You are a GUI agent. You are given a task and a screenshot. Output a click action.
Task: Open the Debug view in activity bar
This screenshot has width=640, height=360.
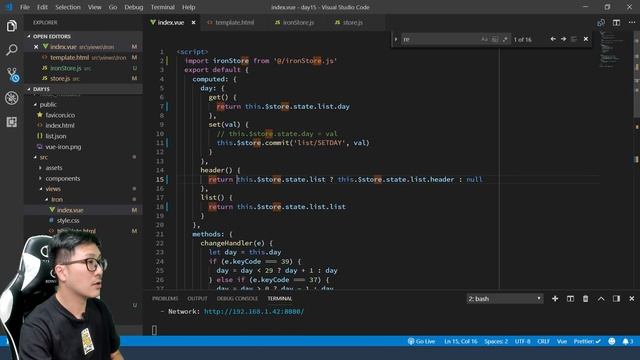click(11, 98)
